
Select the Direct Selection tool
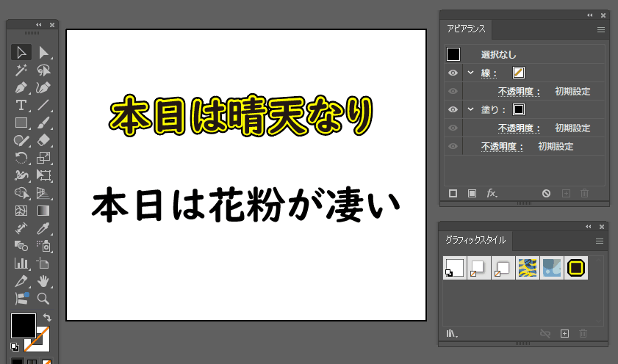point(43,52)
